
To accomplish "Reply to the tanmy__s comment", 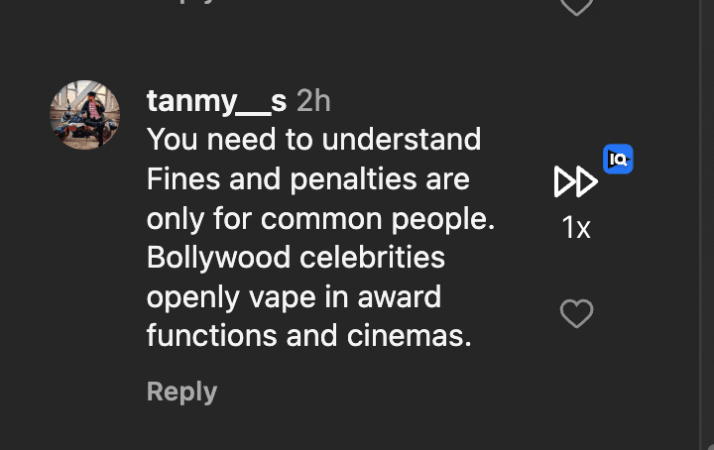I will (181, 391).
